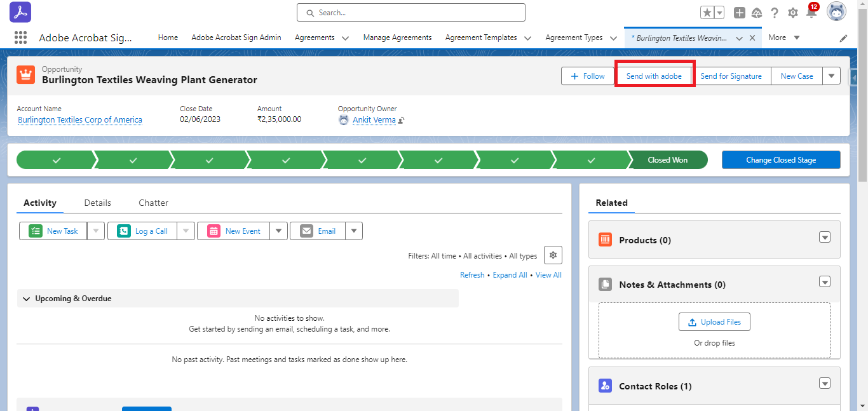Select the Activity tab
Screen dimensions: 868x411
click(x=40, y=203)
